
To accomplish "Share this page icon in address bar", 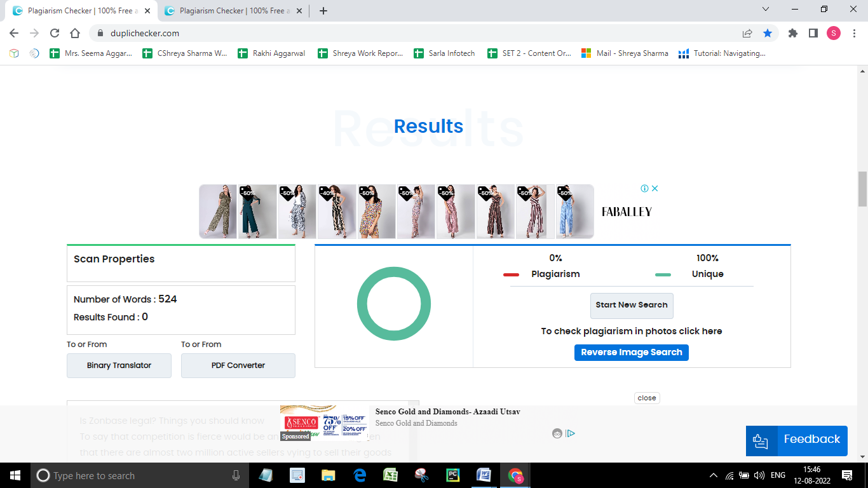I will coord(747,33).
